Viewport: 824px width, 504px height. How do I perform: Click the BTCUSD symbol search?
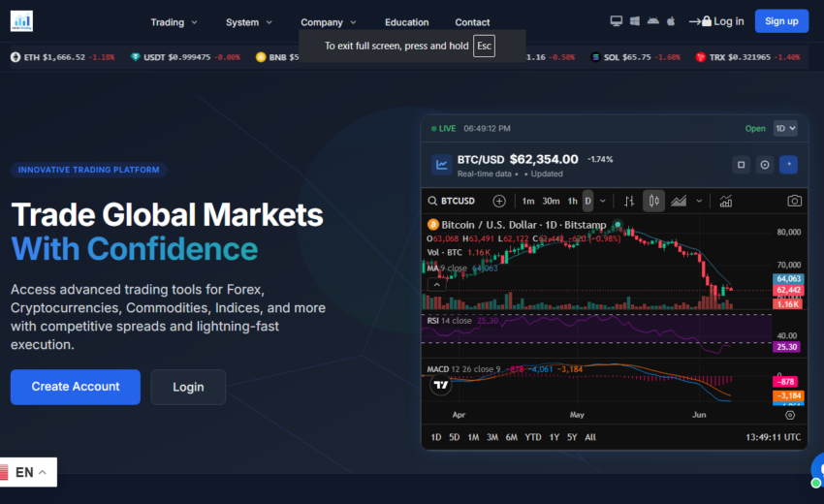coord(452,201)
